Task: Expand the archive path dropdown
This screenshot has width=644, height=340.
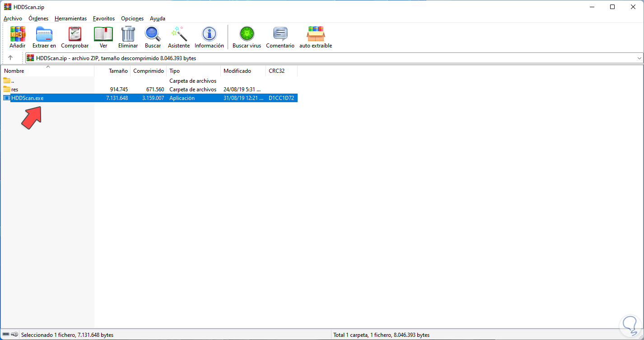Action: [x=639, y=58]
